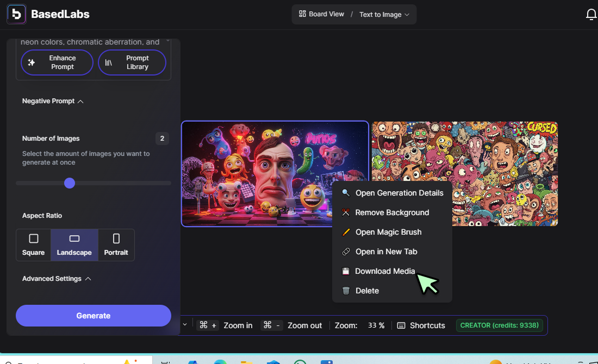Collapse the Negative Prompt section
Viewport: 598px width, 364px height.
tap(53, 101)
